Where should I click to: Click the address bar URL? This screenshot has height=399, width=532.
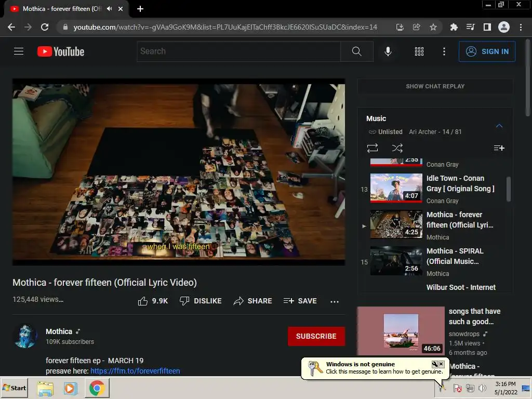click(225, 27)
